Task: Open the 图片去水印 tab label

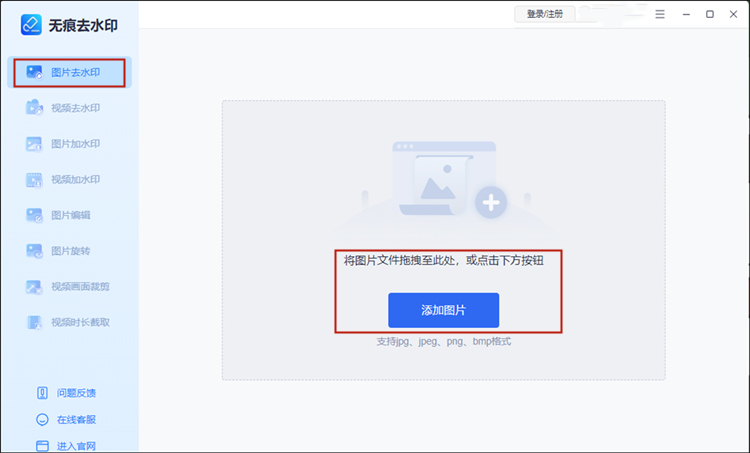Action: [x=76, y=73]
